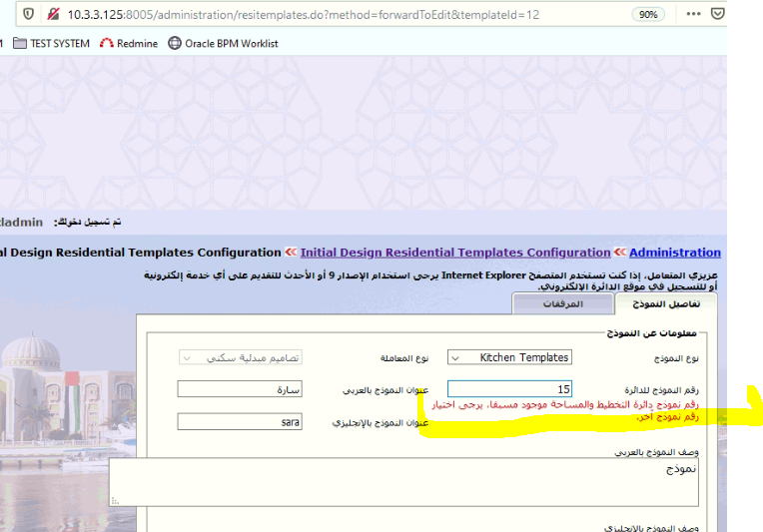This screenshot has height=532, width=763.
Task: Click the Arabic description textarea containing نموذج
Action: pyautogui.click(x=403, y=482)
